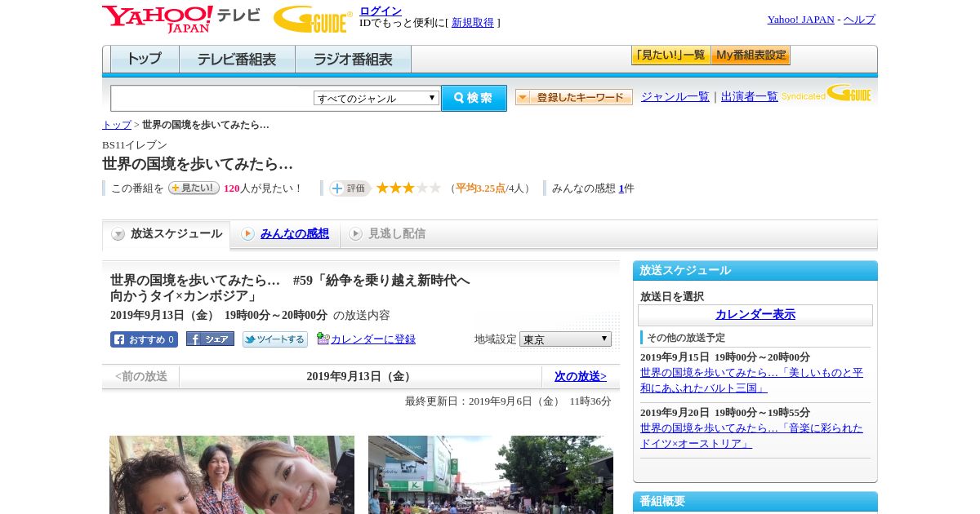Click the 2019年9月20日 19時00分 schedule time text
Viewport: 980px width, 514px height.
(x=725, y=413)
